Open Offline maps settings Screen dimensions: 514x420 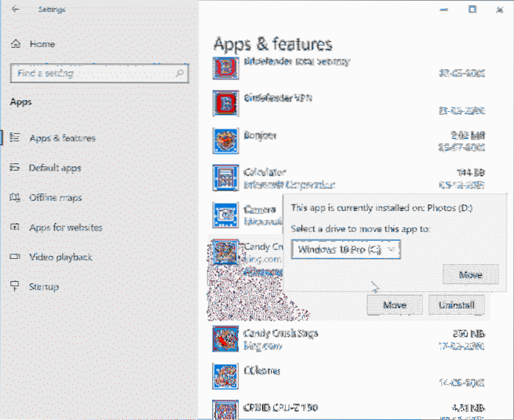coord(55,198)
